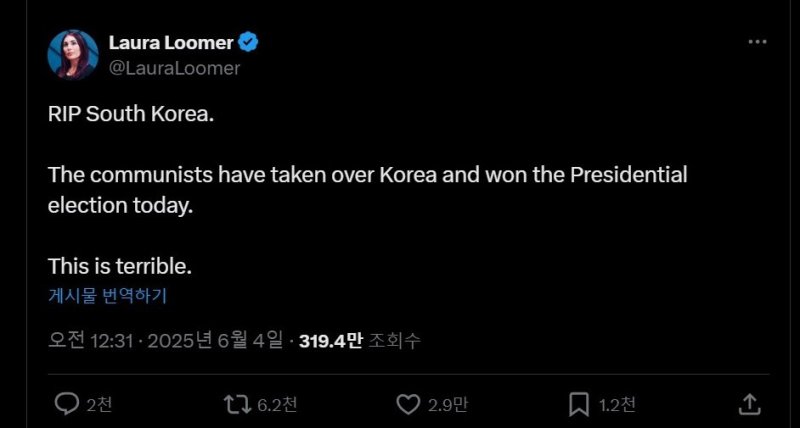Click the Laura Loomer display name
Image resolution: width=800 pixels, height=428 pixels.
tap(170, 43)
